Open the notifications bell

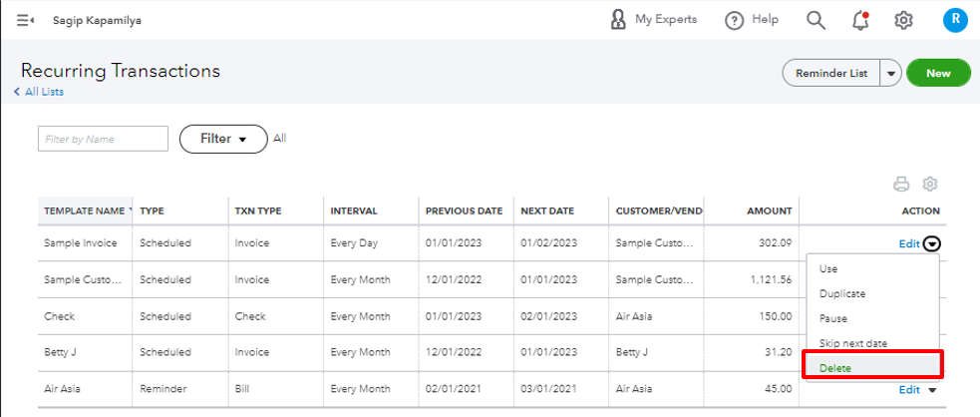coord(860,20)
